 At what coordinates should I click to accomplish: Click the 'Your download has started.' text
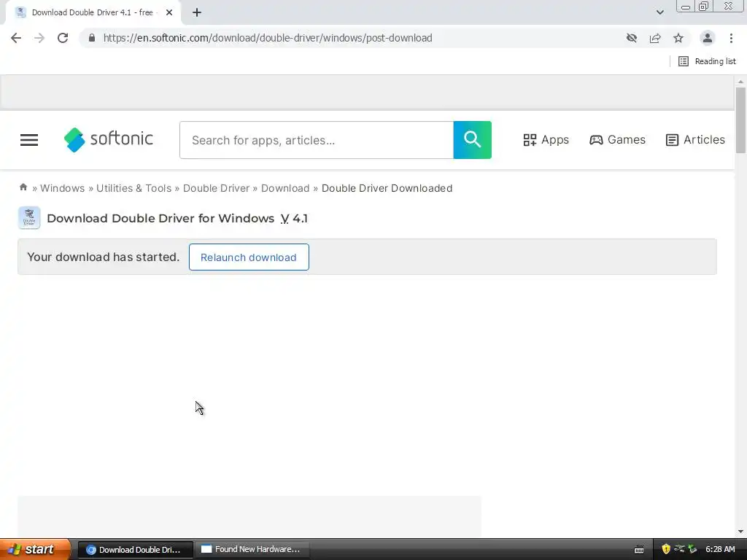point(104,257)
